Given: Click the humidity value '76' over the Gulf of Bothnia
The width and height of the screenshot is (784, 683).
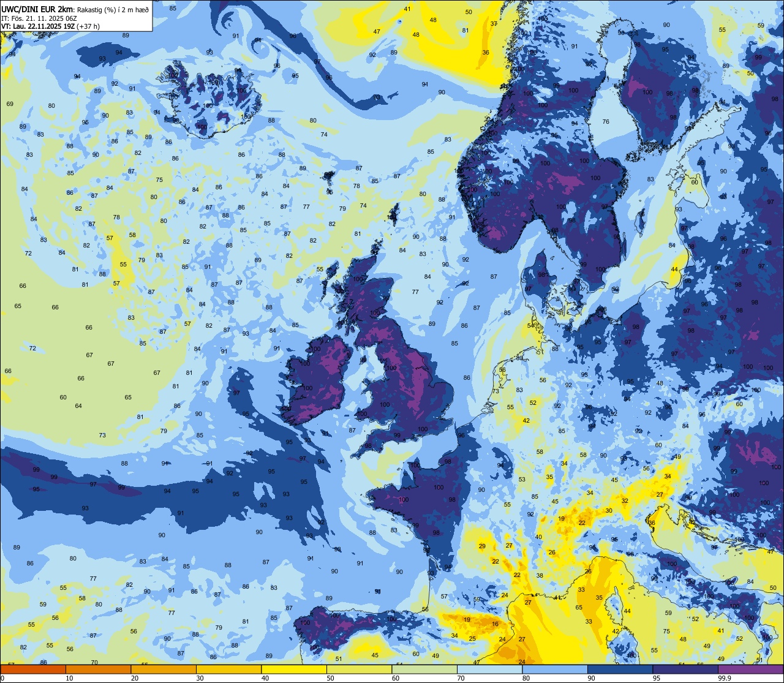Looking at the screenshot, I should [606, 122].
